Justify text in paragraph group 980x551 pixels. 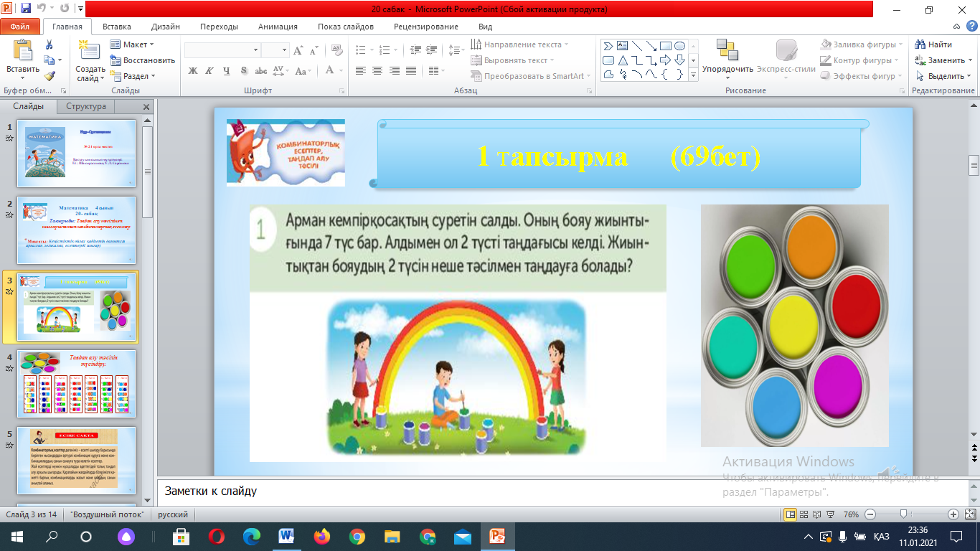[x=411, y=70]
